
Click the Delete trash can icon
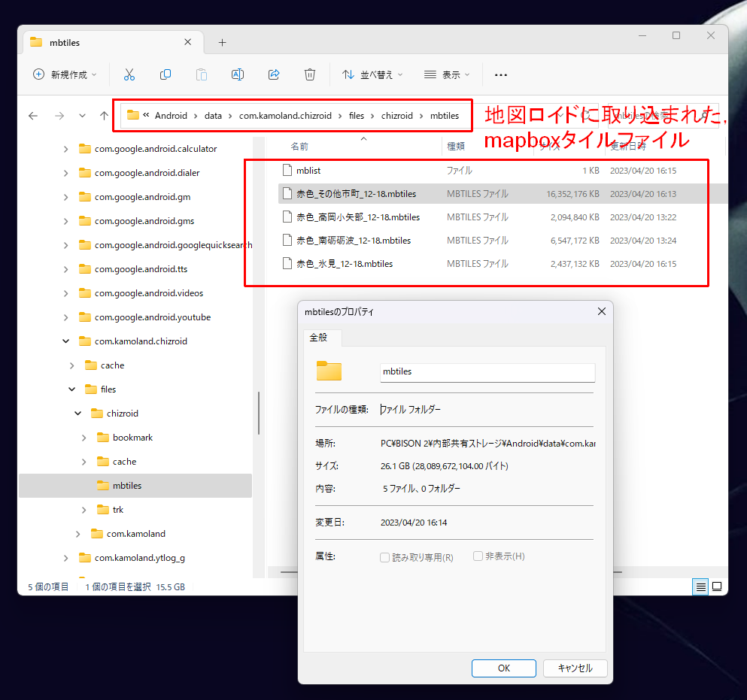[x=310, y=74]
